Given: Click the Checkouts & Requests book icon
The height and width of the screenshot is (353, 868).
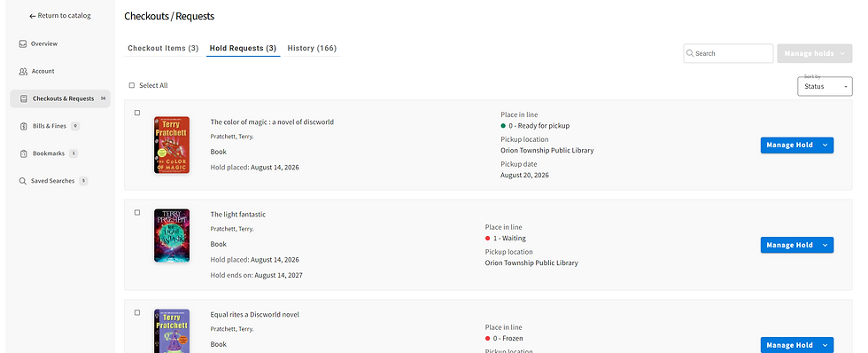Looking at the screenshot, I should 24,98.
